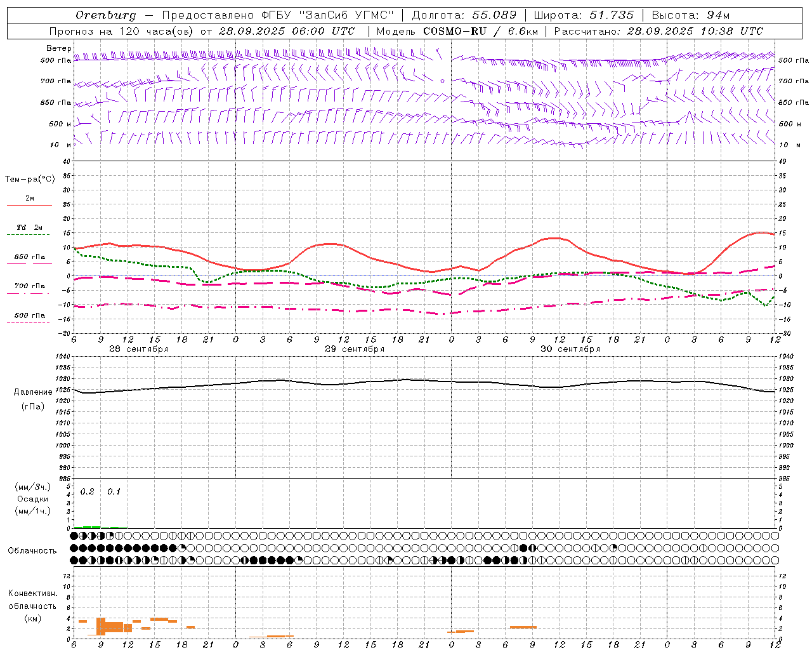This screenshot has height=650, width=812.
Task: Click the 'Конвективн.' convective cloud label
Action: pos(33,594)
